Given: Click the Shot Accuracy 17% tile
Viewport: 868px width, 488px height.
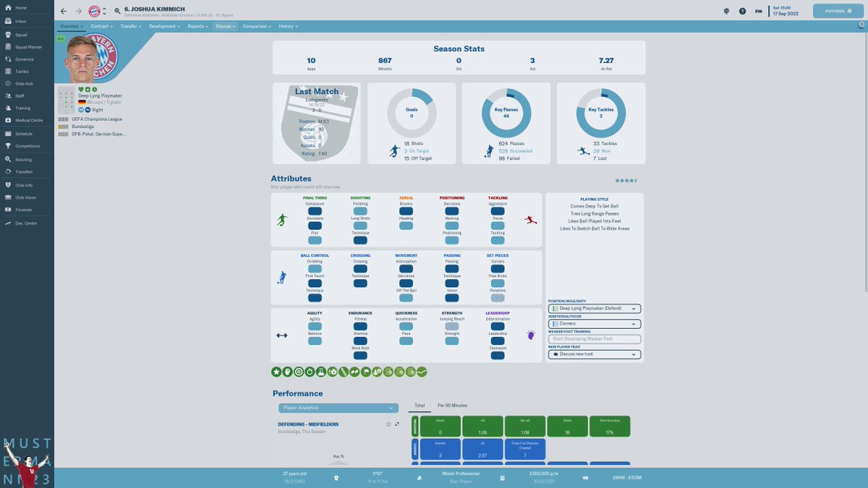Looking at the screenshot, I should pos(610,426).
